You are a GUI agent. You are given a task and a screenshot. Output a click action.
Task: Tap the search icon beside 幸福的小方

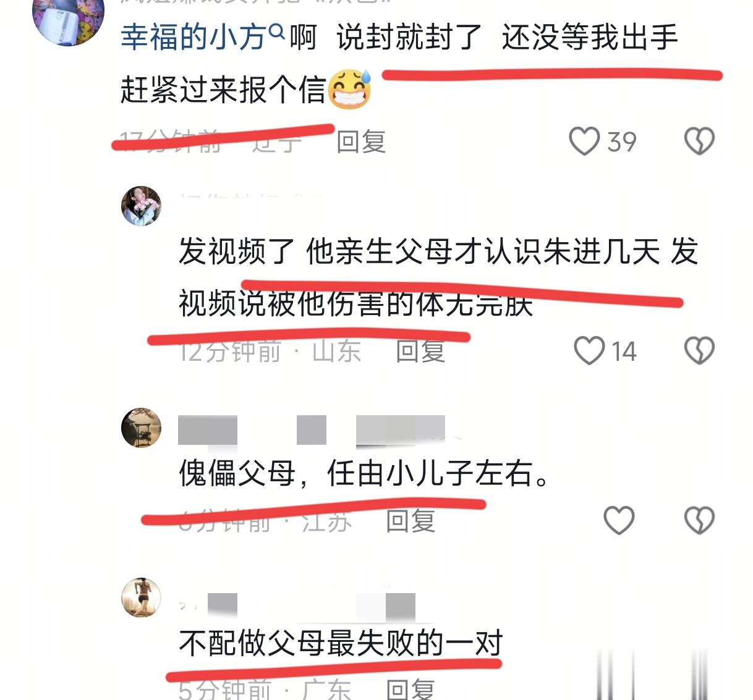[278, 30]
